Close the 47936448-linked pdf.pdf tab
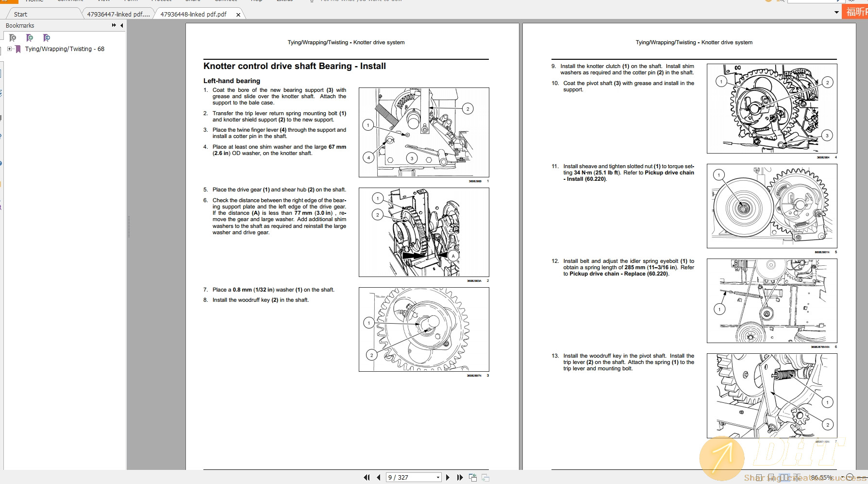 [238, 15]
